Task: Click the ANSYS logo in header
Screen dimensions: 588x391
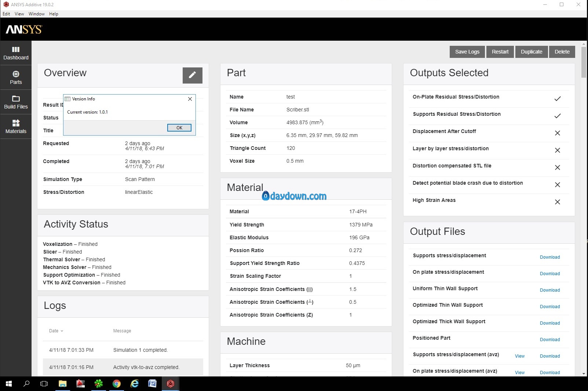Action: pos(24,29)
